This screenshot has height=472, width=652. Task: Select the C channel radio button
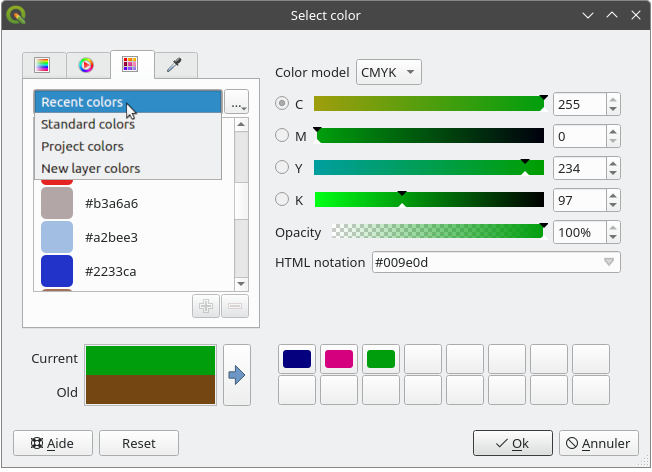[282, 104]
